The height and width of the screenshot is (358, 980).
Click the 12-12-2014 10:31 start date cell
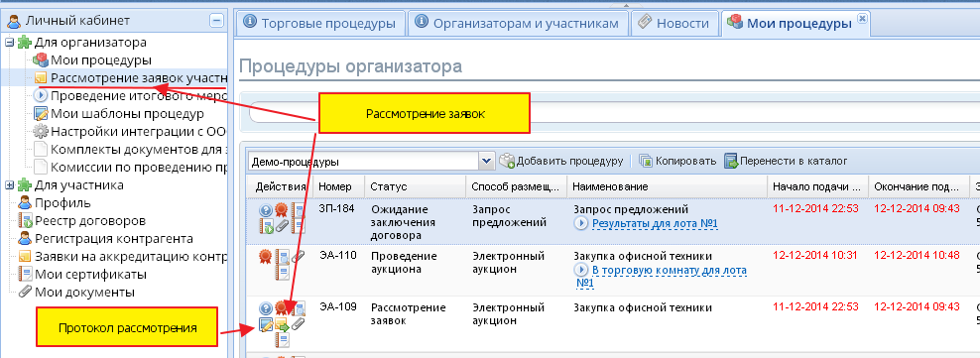(x=815, y=255)
